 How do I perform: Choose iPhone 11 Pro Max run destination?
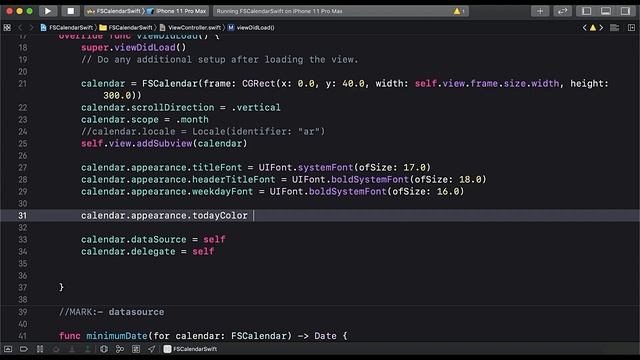coord(176,11)
